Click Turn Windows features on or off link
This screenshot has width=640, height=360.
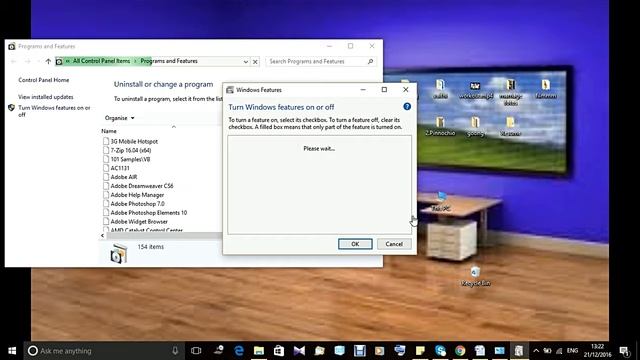[x=54, y=111]
